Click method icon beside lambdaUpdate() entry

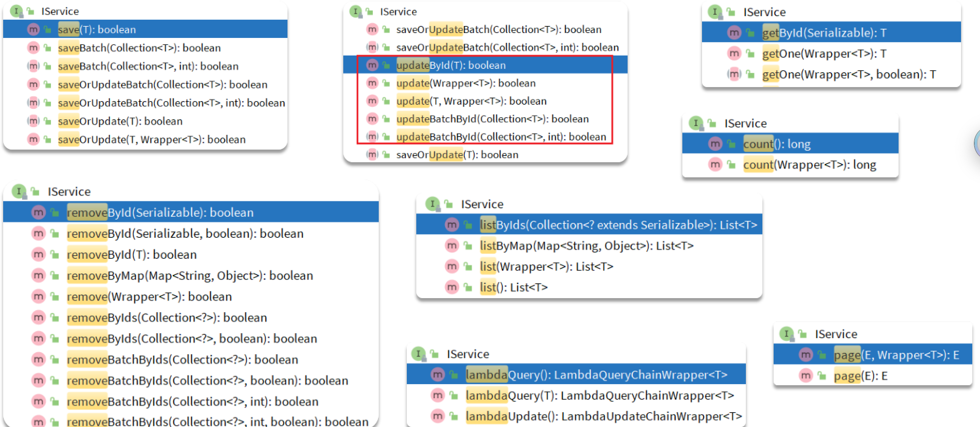click(437, 416)
